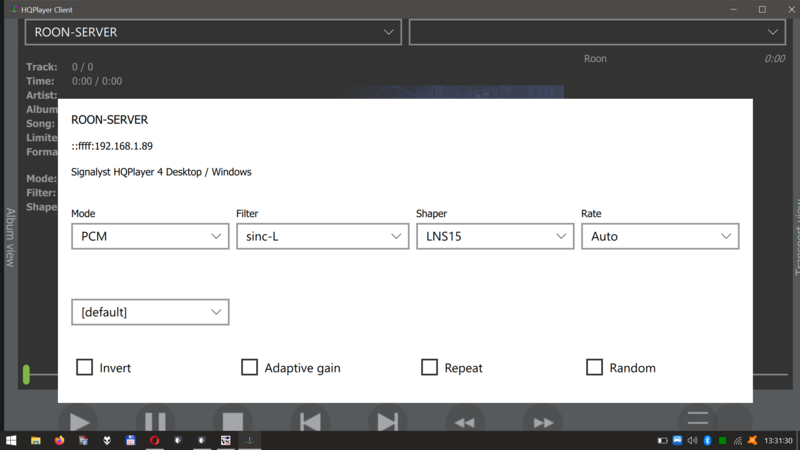Skip to the next track
This screenshot has width=800, height=450.
pyautogui.click(x=388, y=421)
